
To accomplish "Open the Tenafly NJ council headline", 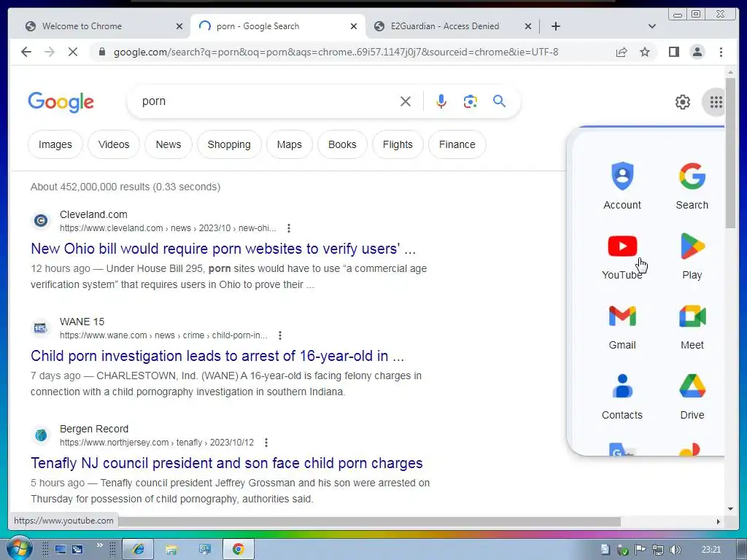I will (x=227, y=463).
